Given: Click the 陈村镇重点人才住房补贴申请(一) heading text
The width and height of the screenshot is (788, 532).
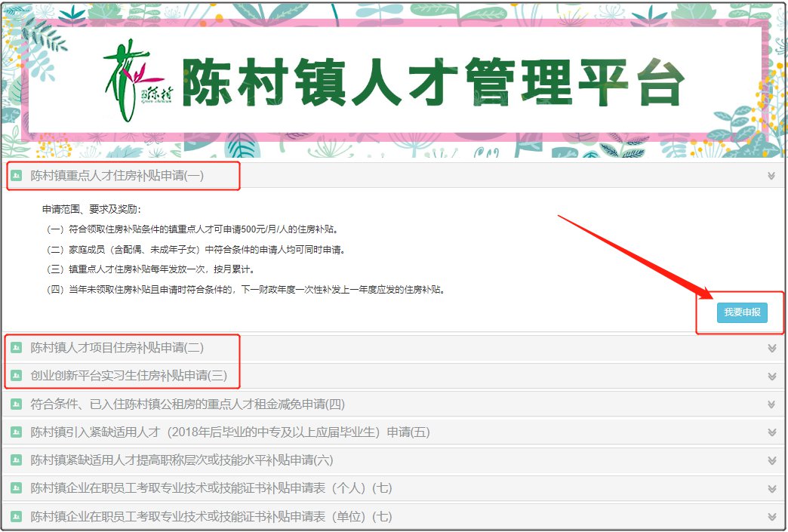Looking at the screenshot, I should 117,176.
